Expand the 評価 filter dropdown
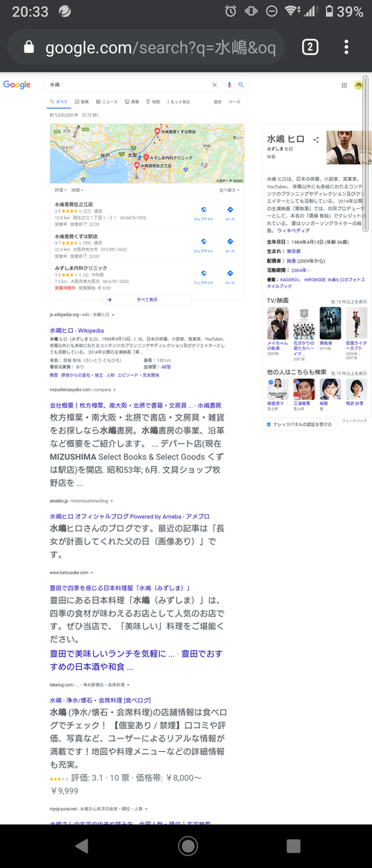372x868 pixels. pos(60,190)
